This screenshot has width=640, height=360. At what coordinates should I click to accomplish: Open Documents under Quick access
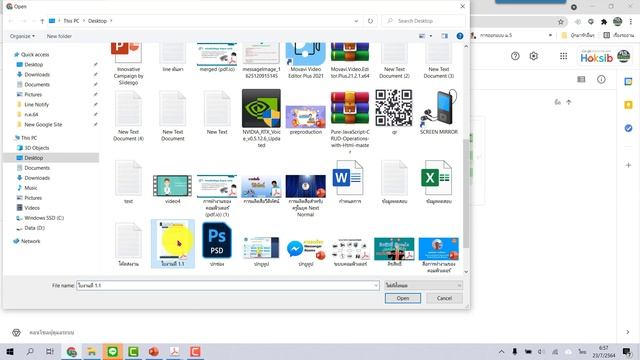[37, 84]
